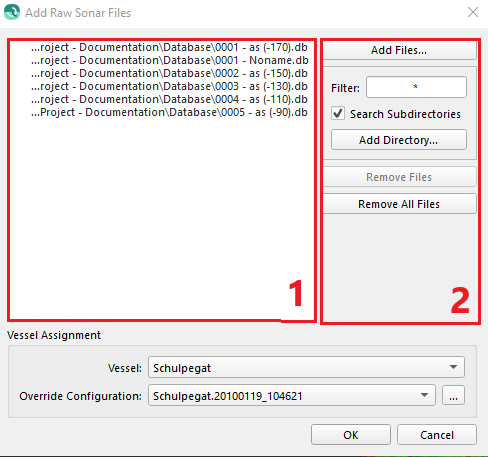Screen dimensions: 488x457
Task: Click the Cancel button
Action: click(x=437, y=434)
